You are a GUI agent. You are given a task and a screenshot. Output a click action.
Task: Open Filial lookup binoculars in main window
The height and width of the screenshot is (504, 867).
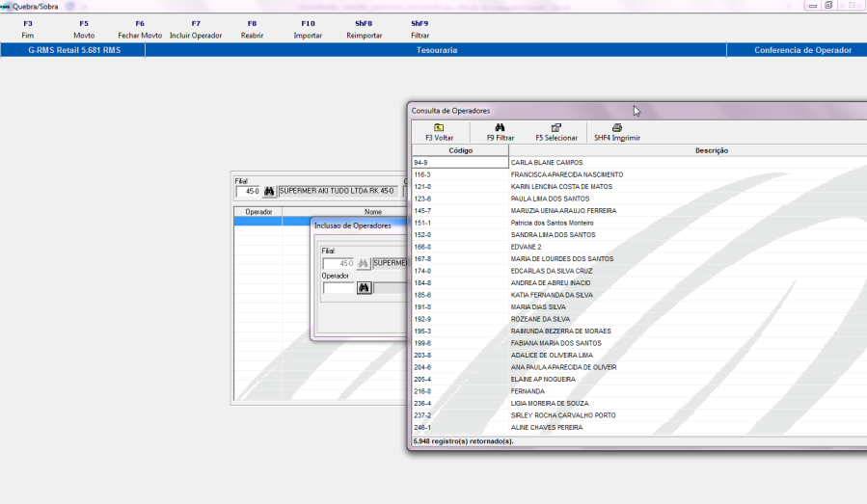pos(269,191)
